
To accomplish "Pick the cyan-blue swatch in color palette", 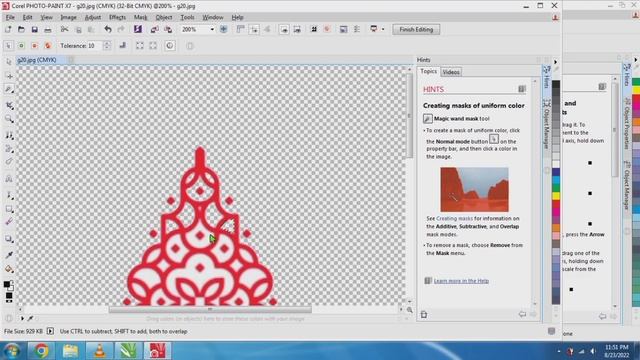I will [556, 180].
